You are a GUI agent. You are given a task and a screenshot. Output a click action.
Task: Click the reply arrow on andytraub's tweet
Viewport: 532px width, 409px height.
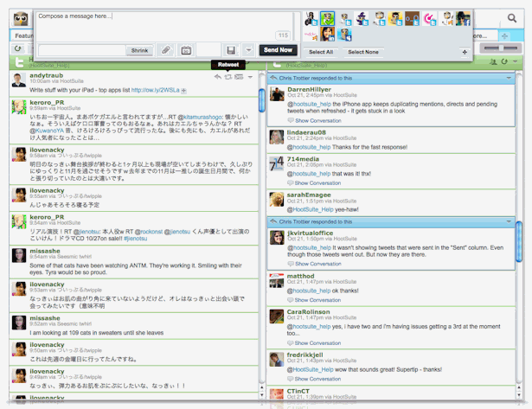(x=217, y=77)
